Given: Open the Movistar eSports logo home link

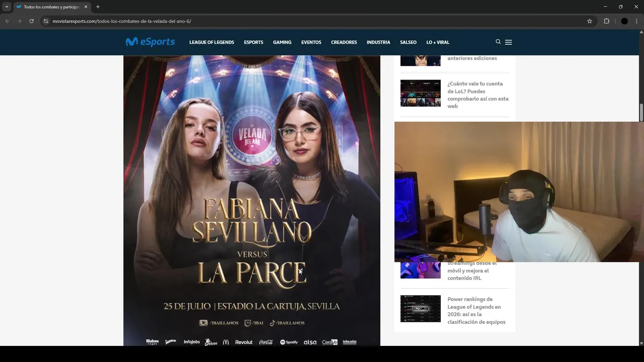Looking at the screenshot, I should pos(150,42).
